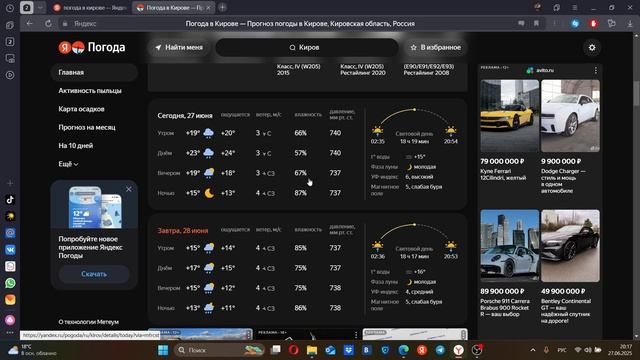
Task: Click the three-dot menu of avito.ru ad
Action: click(x=596, y=70)
